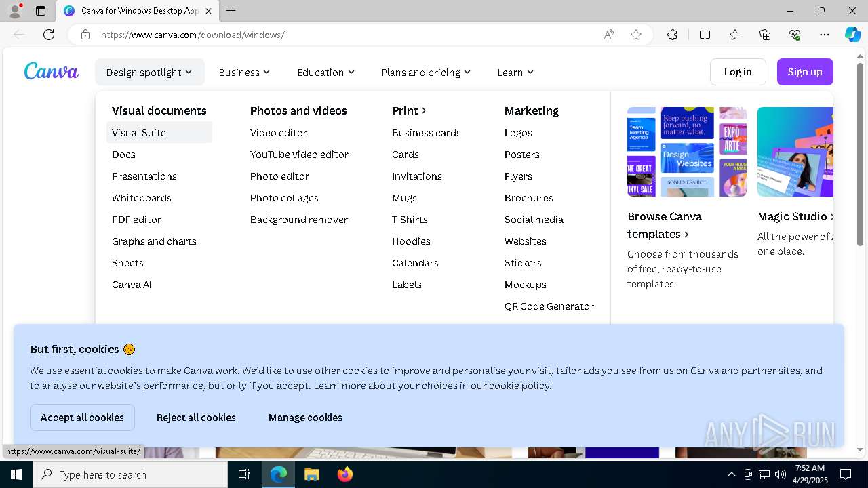
Task: Open File Explorer from taskbar
Action: (311, 474)
